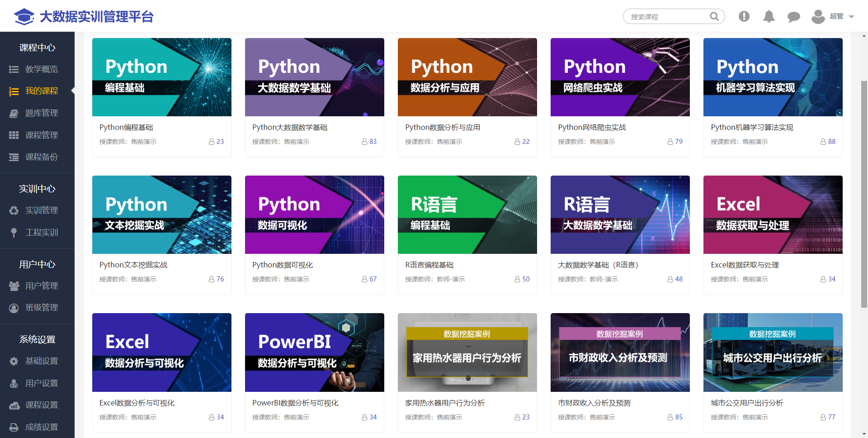Viewport: 868px width, 438px height.
Task: Click the 课程设置 cloud icon
Action: coord(14,405)
